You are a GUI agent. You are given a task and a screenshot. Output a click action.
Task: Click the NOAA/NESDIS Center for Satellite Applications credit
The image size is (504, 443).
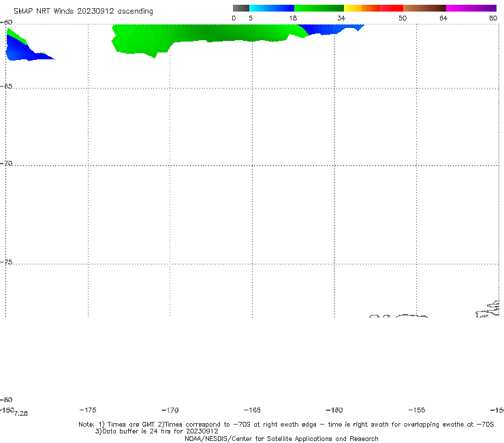pos(281,439)
